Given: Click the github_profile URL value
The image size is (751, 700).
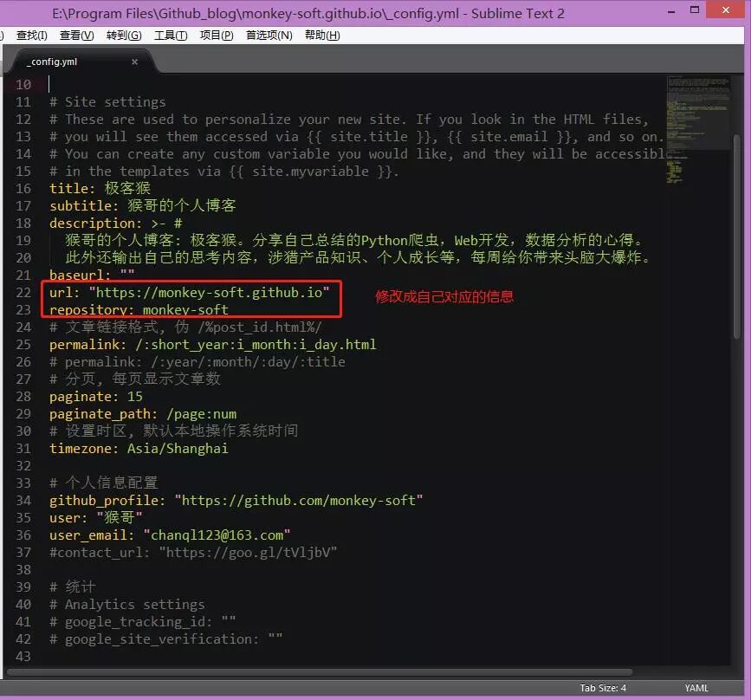Looking at the screenshot, I should click(298, 501).
